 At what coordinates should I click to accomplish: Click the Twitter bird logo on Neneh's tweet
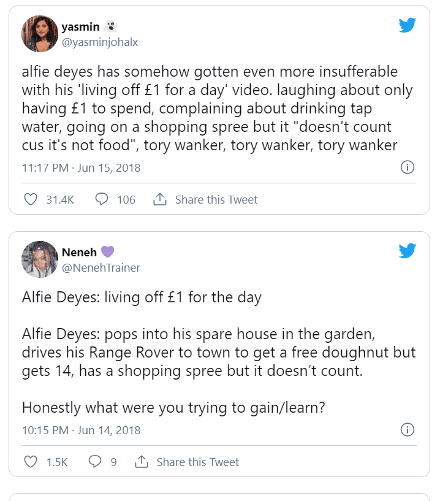point(407,250)
